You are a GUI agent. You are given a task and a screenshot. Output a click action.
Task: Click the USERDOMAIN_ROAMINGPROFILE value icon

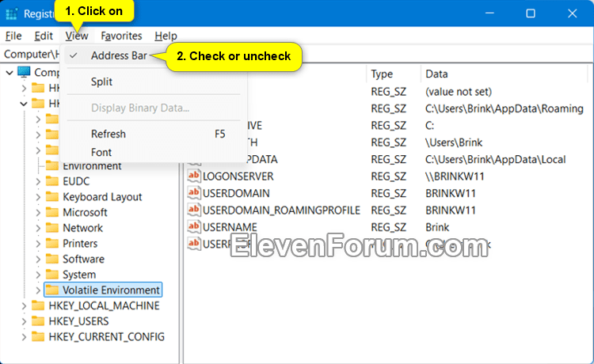click(194, 210)
